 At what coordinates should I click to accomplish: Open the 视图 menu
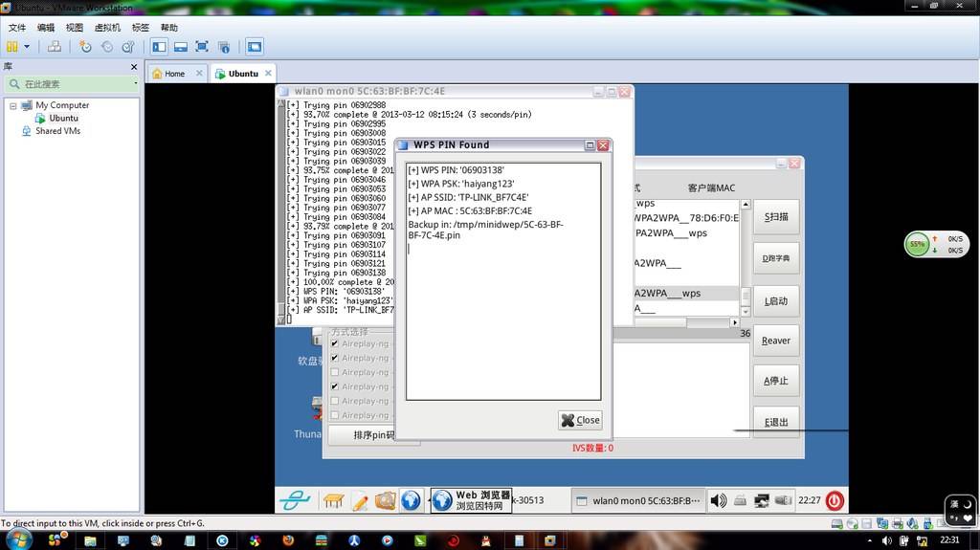(x=75, y=28)
